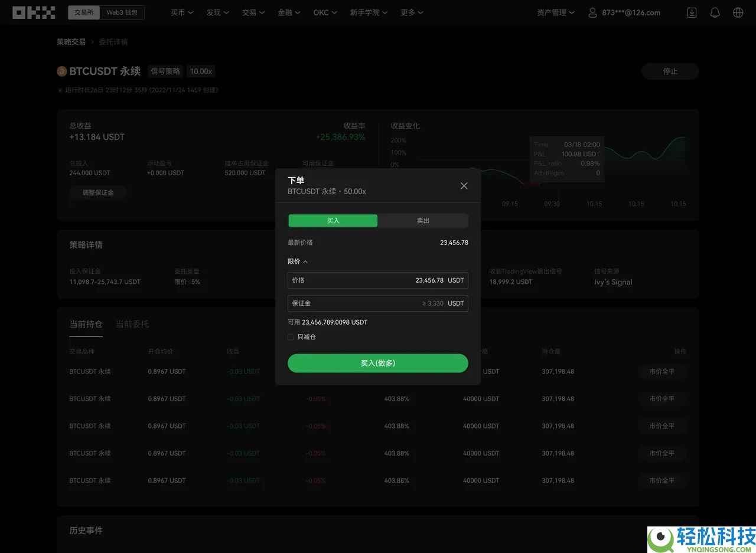The width and height of the screenshot is (756, 553).
Task: Switch to the 当前持仓 tab
Action: pos(86,324)
